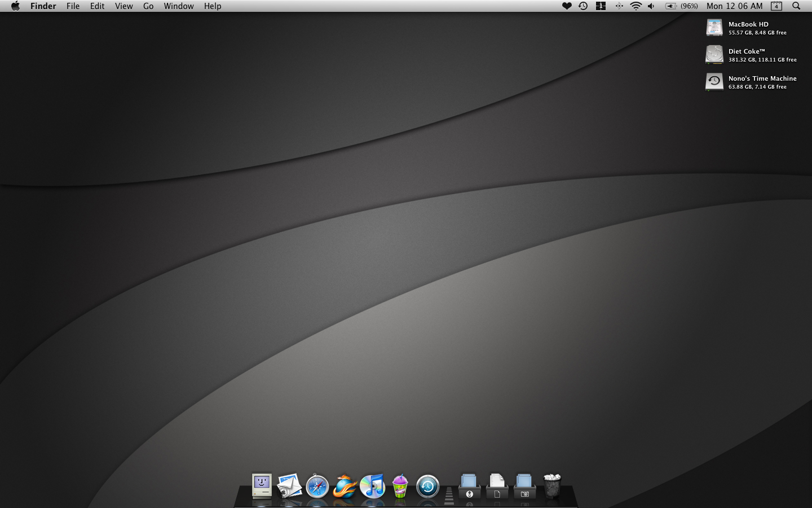Open the View menu
Screen dimensions: 812x508
[123, 6]
